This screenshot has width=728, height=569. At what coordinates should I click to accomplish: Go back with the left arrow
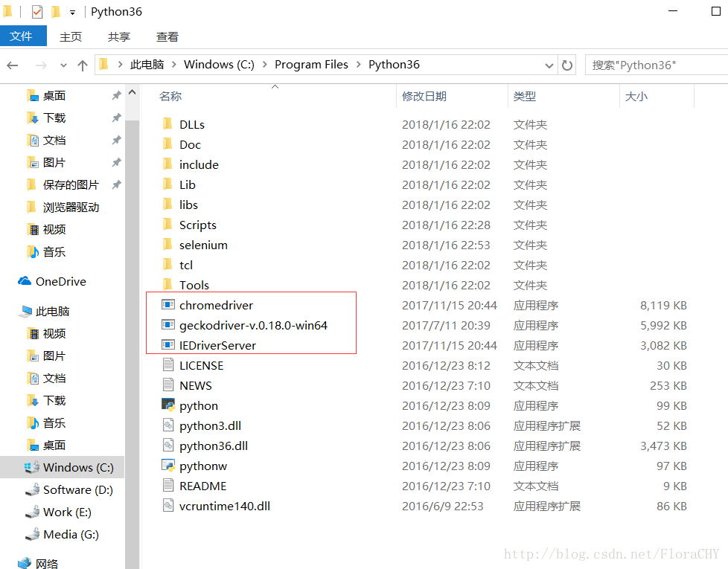click(13, 65)
